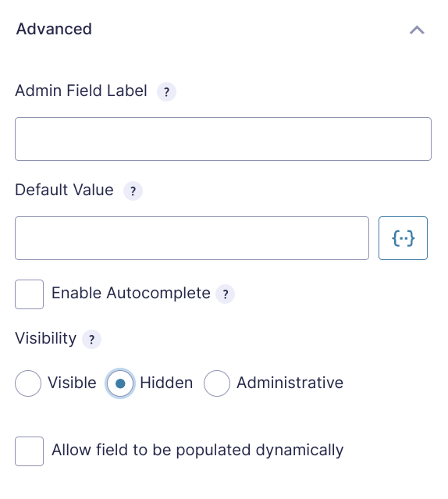The width and height of the screenshot is (448, 499).
Task: Set visibility to Administrative radio button
Action: click(x=217, y=383)
